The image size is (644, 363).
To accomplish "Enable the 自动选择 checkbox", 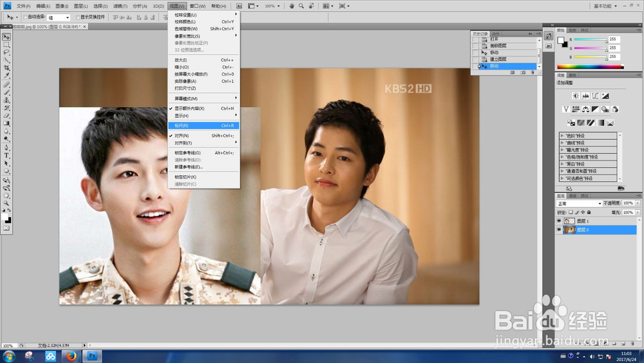I will pyautogui.click(x=25, y=17).
